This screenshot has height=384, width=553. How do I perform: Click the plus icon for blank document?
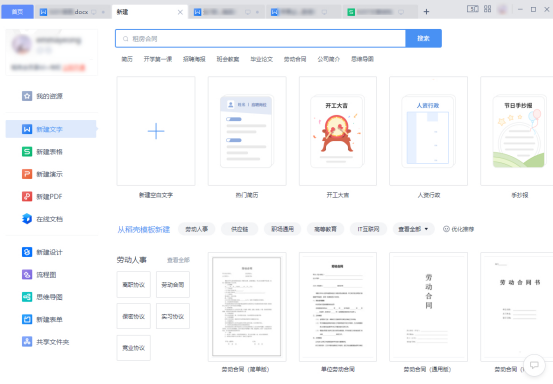[x=156, y=131]
